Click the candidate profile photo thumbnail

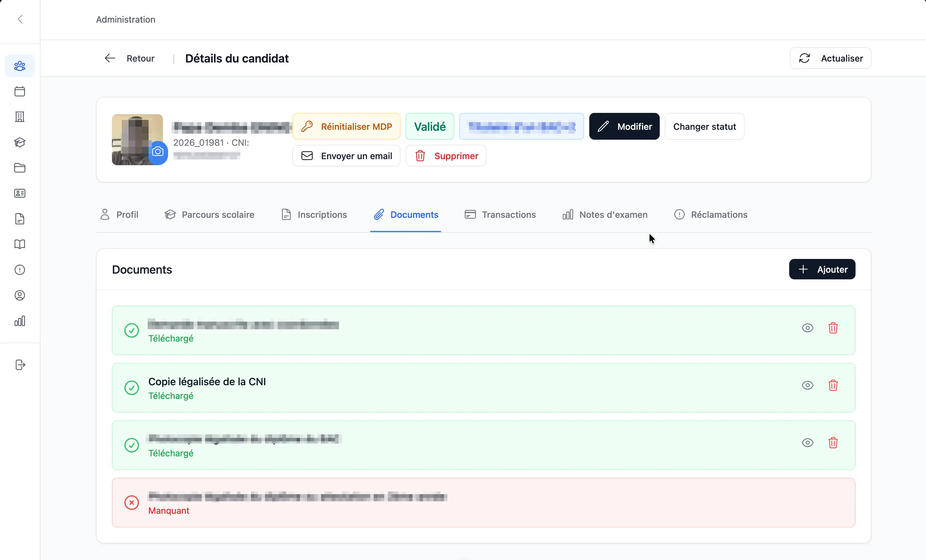click(x=137, y=139)
